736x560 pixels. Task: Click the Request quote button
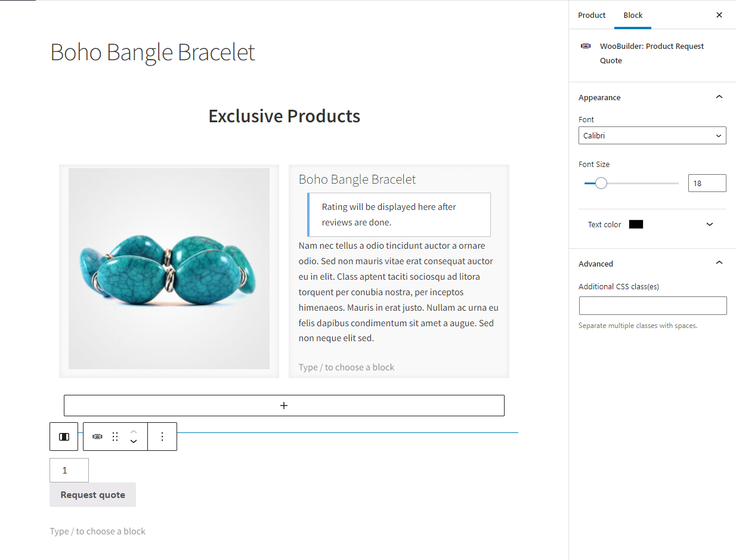[92, 495]
